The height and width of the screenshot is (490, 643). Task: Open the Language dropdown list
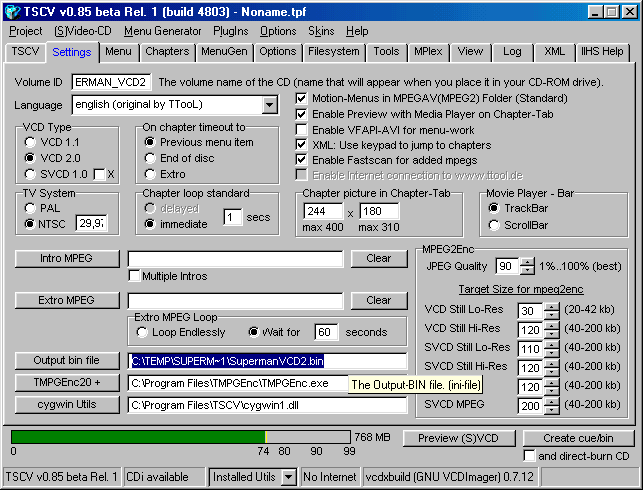(x=270, y=105)
